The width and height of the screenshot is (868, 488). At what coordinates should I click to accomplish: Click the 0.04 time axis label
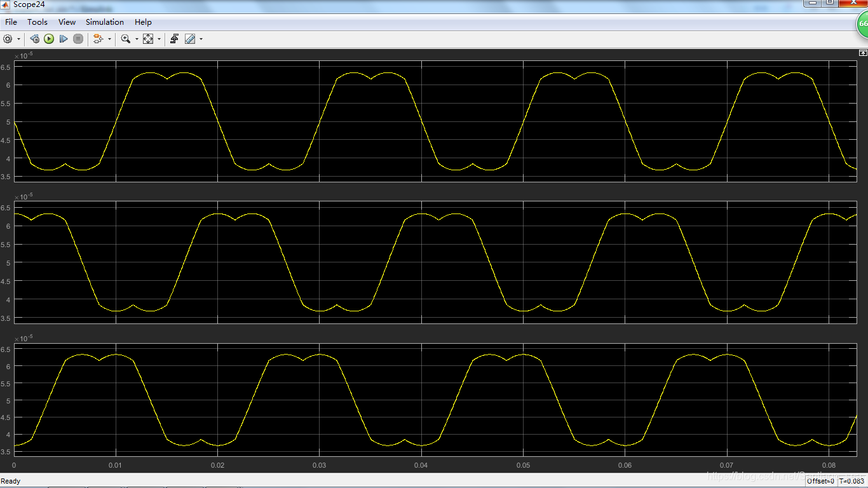tap(421, 466)
